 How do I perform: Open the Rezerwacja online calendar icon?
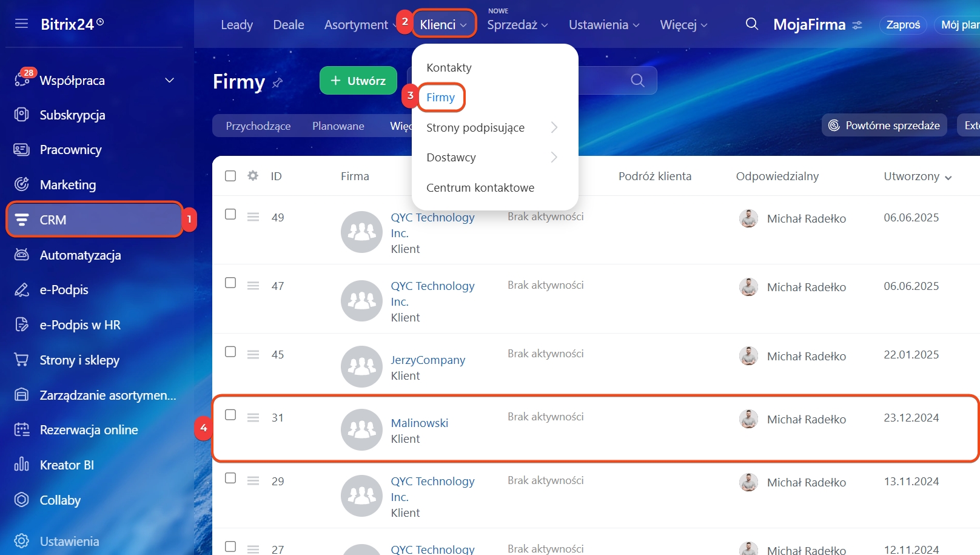pos(22,429)
